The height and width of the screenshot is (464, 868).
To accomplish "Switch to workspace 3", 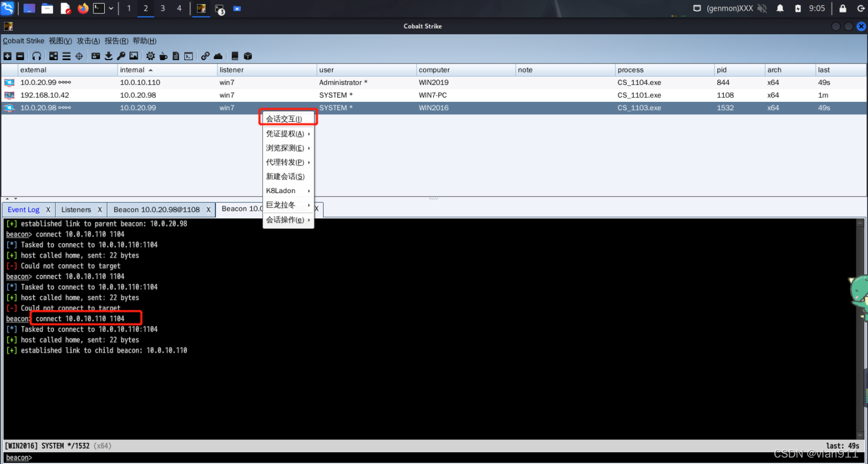I will coord(163,8).
